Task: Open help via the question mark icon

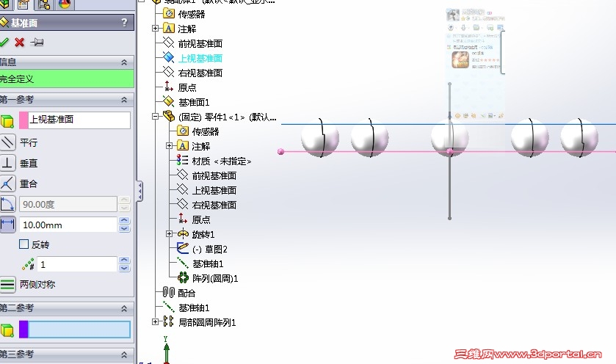Action: tap(124, 22)
